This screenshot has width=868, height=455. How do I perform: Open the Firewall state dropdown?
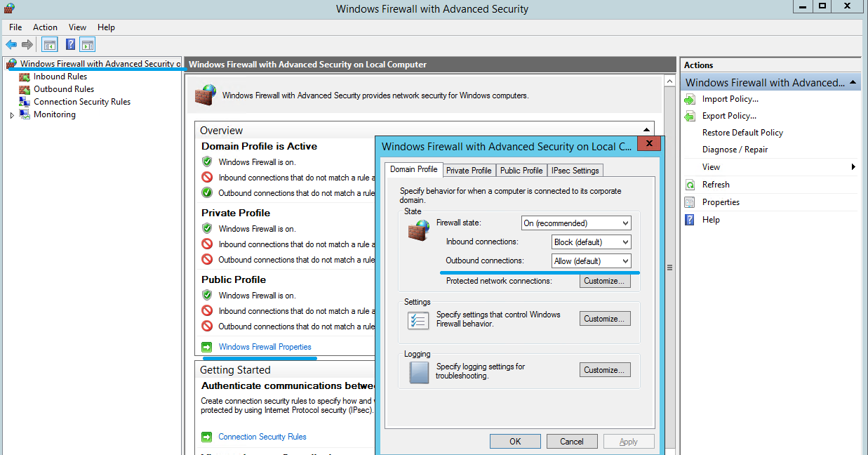coord(576,223)
